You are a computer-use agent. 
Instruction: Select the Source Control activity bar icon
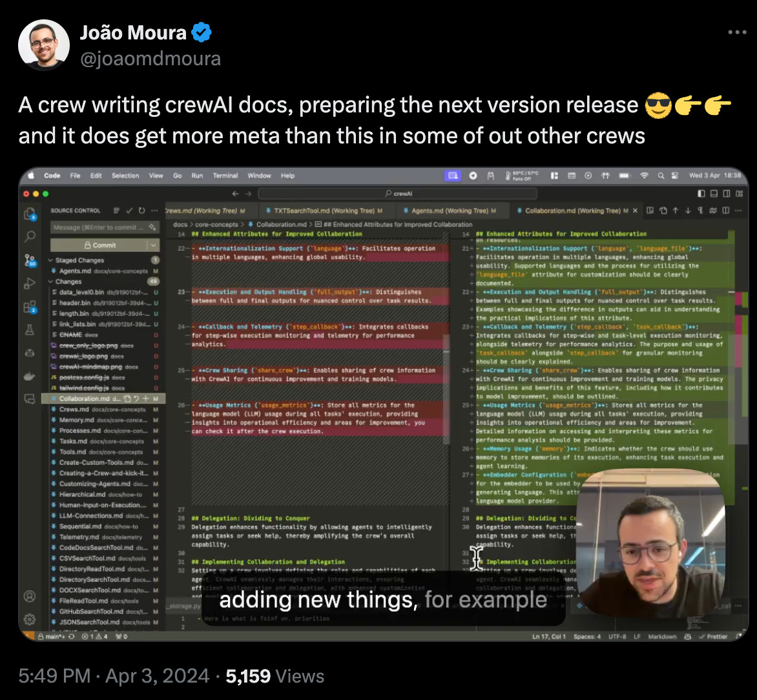click(x=30, y=260)
